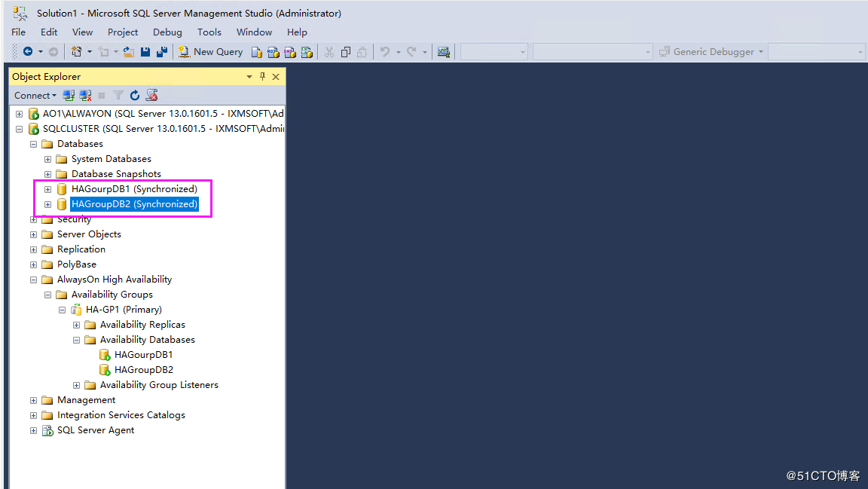The width and height of the screenshot is (868, 489).
Task: Open the Tools menu
Action: tap(209, 32)
